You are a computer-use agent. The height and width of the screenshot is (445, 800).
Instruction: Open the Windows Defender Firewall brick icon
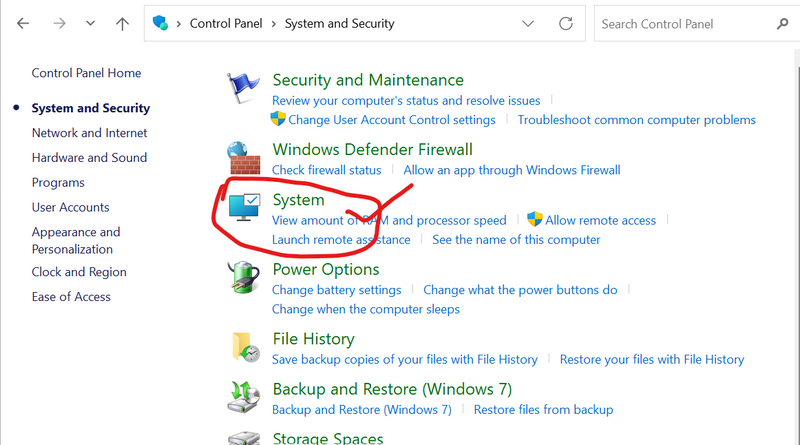click(x=244, y=159)
